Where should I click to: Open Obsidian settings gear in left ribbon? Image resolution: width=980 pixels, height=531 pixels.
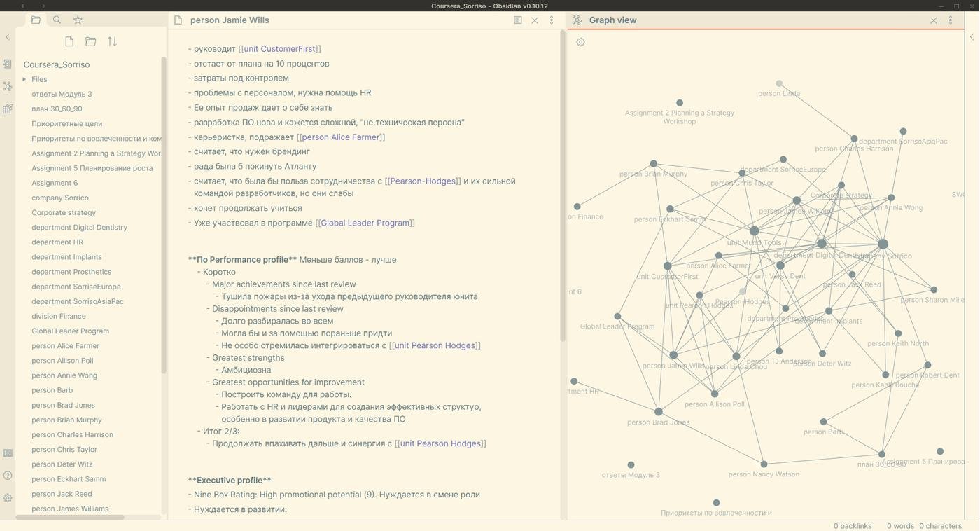tap(8, 498)
